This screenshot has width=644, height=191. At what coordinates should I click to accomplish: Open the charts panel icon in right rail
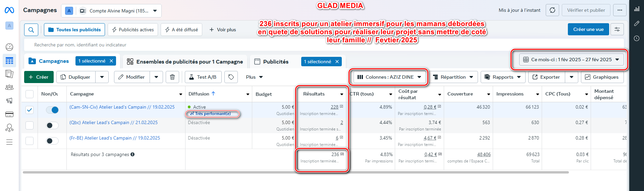coord(637,9)
